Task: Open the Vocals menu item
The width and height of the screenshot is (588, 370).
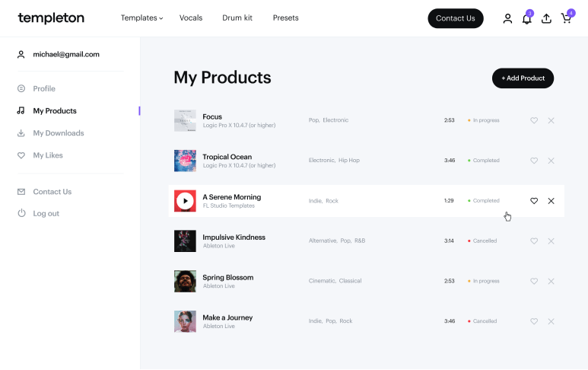Action: point(191,18)
